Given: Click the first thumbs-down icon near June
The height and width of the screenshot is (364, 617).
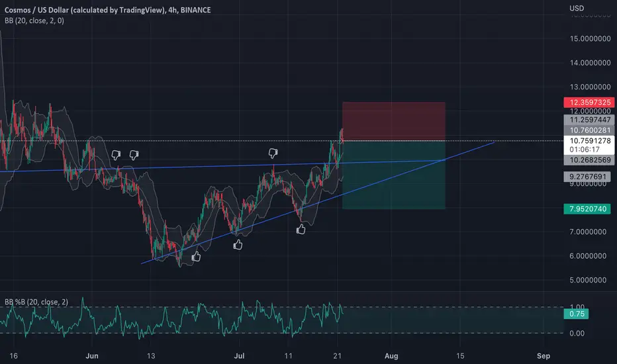Looking at the screenshot, I should coord(116,155).
